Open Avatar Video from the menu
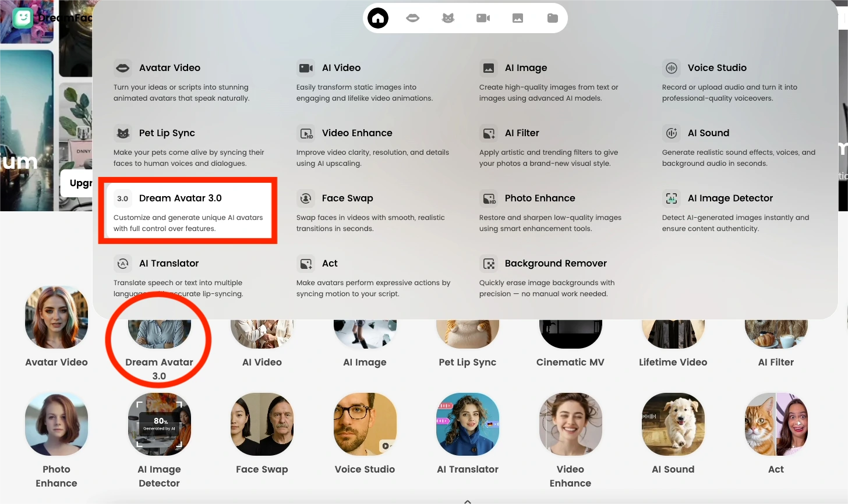Screen dimensions: 848x504 pyautogui.click(x=169, y=68)
